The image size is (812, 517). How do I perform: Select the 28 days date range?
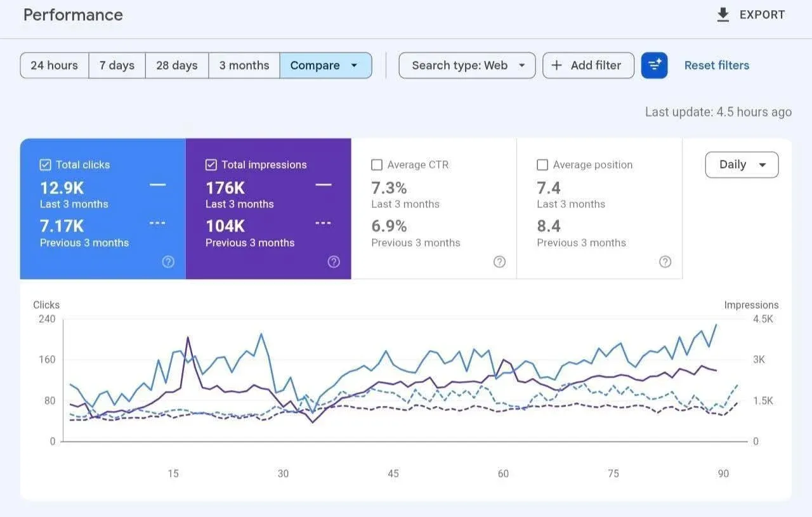177,65
